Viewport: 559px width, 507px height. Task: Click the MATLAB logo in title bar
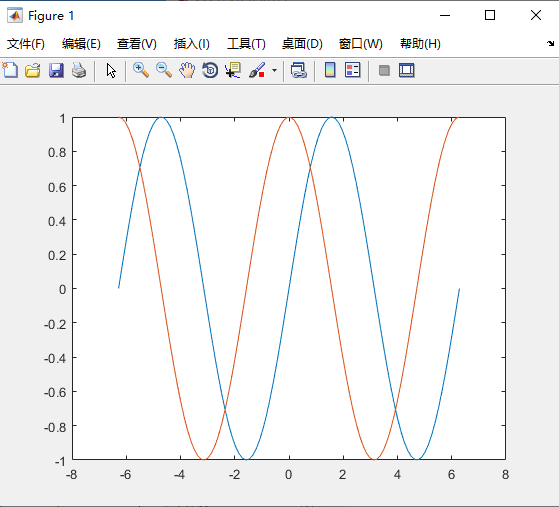tap(15, 15)
